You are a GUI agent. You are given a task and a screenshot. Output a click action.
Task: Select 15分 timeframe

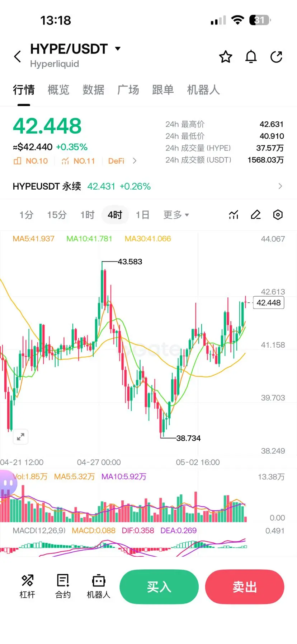pos(57,215)
